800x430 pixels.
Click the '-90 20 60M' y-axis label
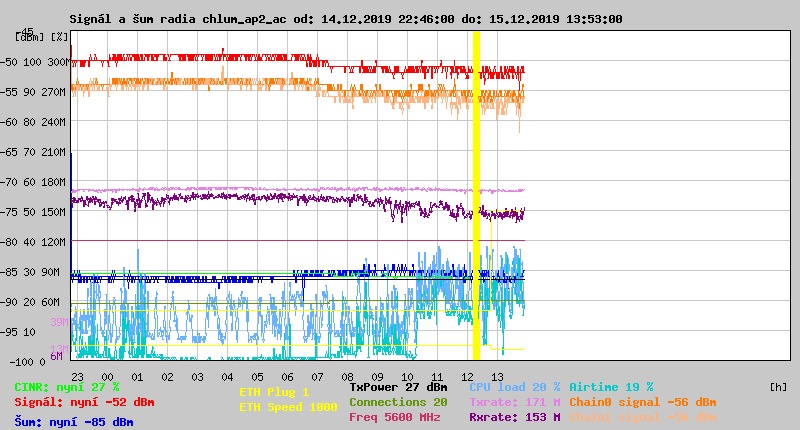(x=31, y=302)
